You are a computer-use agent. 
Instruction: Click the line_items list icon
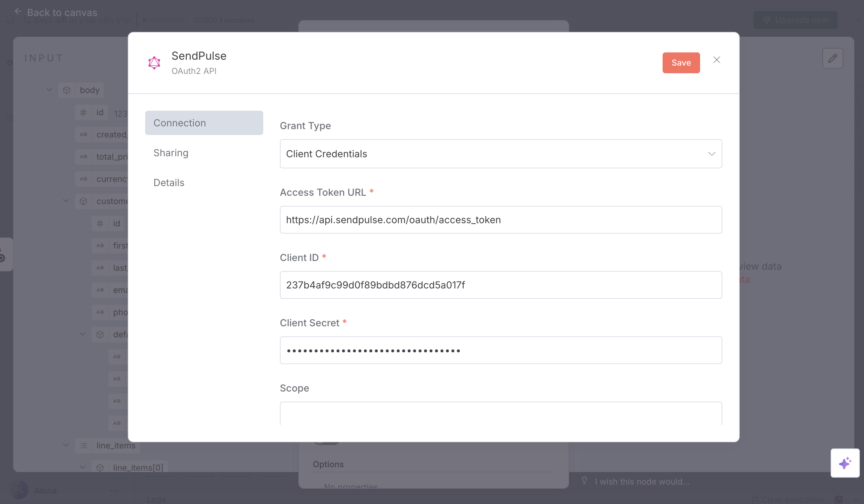coord(83,446)
